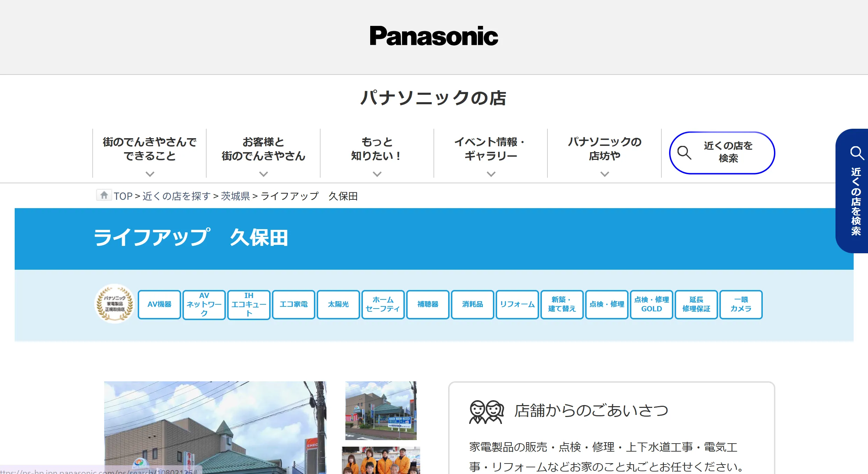This screenshot has width=868, height=474.
Task: Click the magnifier icon on the side tab
Action: pyautogui.click(x=856, y=153)
